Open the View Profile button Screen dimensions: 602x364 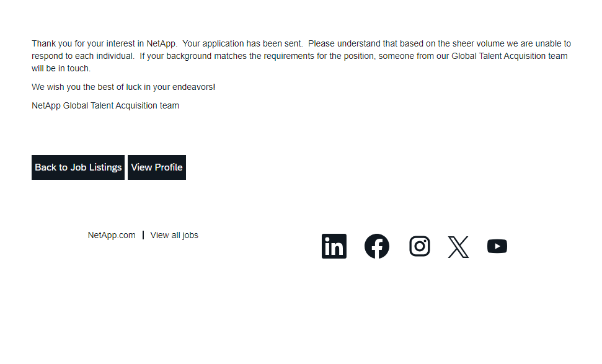[157, 167]
